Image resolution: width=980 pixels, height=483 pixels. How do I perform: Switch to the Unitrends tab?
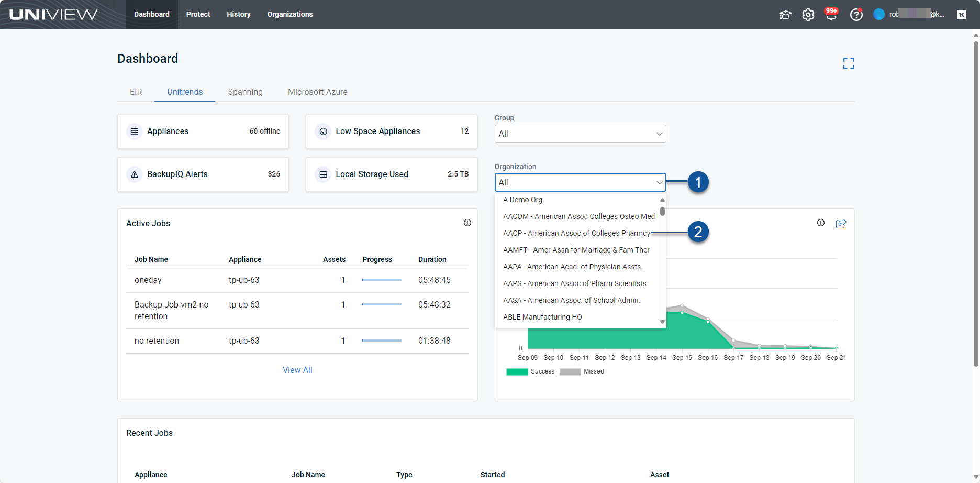[x=185, y=92]
